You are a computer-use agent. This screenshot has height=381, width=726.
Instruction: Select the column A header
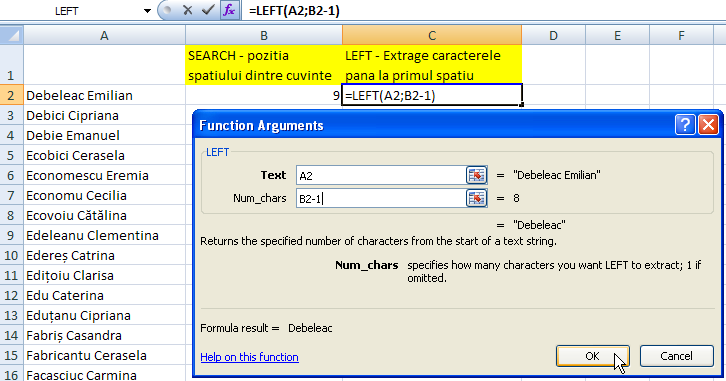tap(104, 35)
